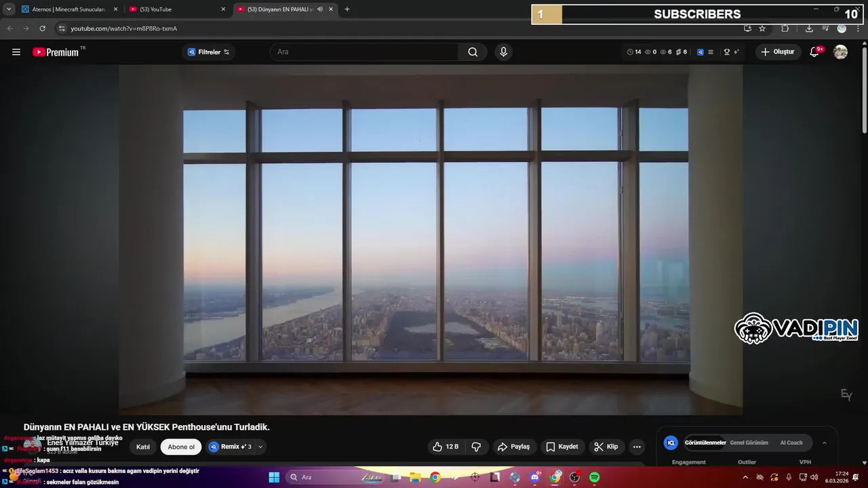
Task: Click the vidIQ sparkle AI icon
Action: [x=736, y=52]
